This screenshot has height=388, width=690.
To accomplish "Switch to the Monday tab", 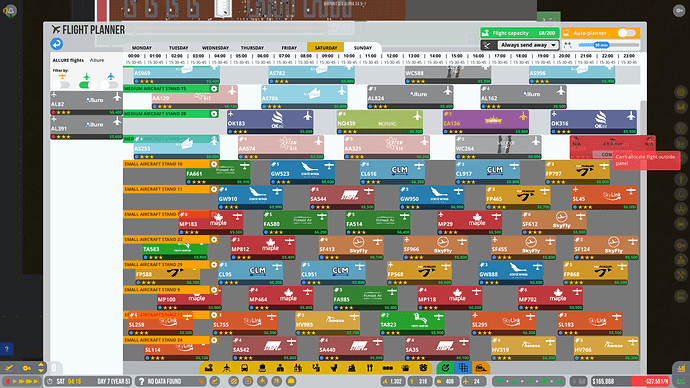I will tap(142, 48).
